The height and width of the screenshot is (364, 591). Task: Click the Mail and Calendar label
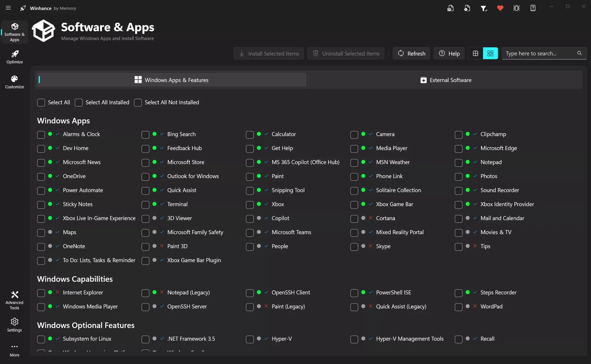(502, 218)
